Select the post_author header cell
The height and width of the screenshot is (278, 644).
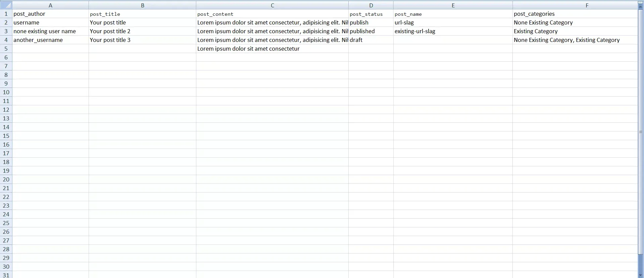tap(50, 14)
